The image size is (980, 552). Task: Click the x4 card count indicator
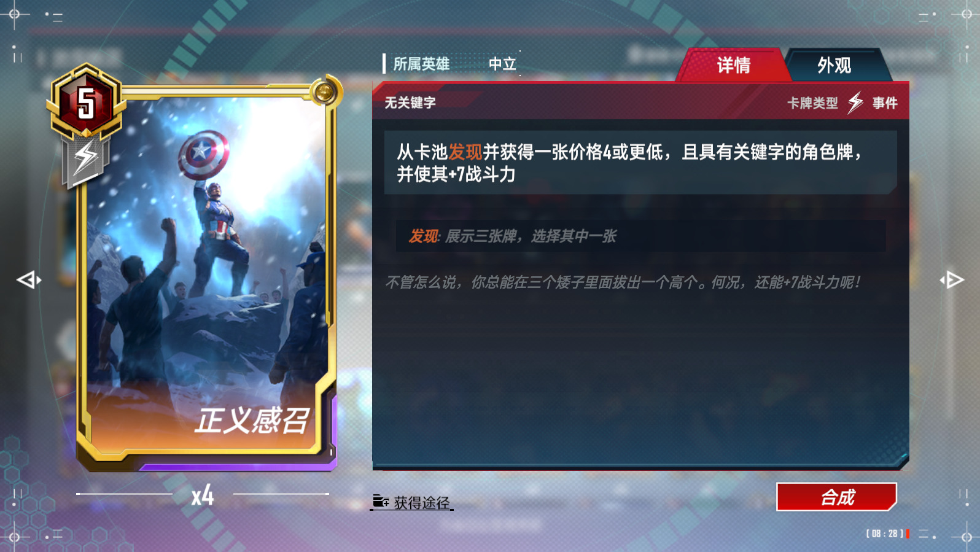coord(203,495)
